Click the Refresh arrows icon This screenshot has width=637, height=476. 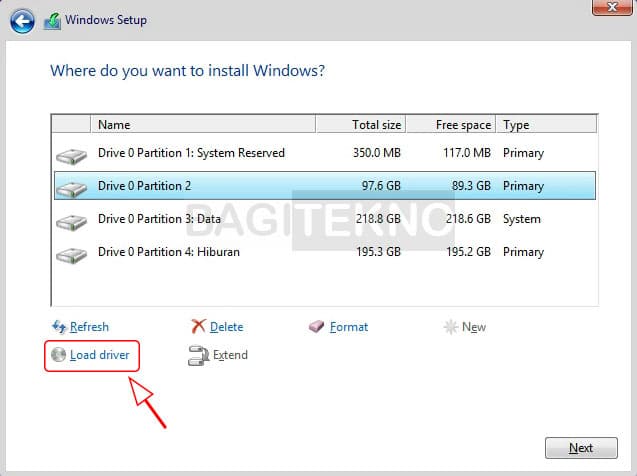(59, 326)
